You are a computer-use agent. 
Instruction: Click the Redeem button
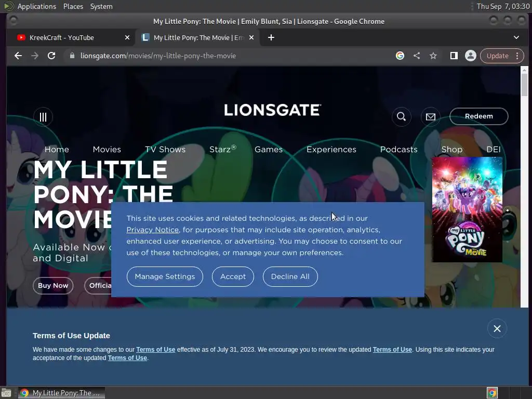[x=478, y=116]
